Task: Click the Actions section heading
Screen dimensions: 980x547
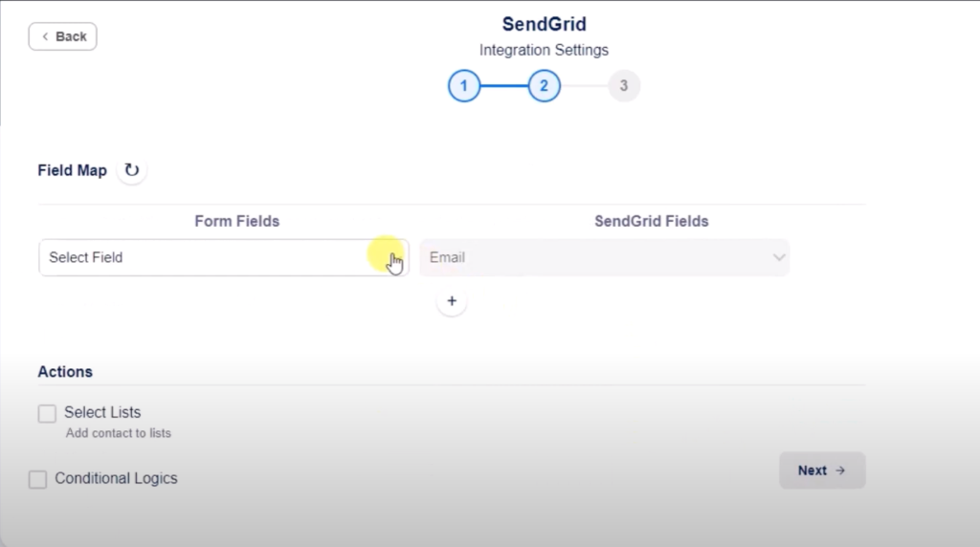Action: pyautogui.click(x=65, y=371)
